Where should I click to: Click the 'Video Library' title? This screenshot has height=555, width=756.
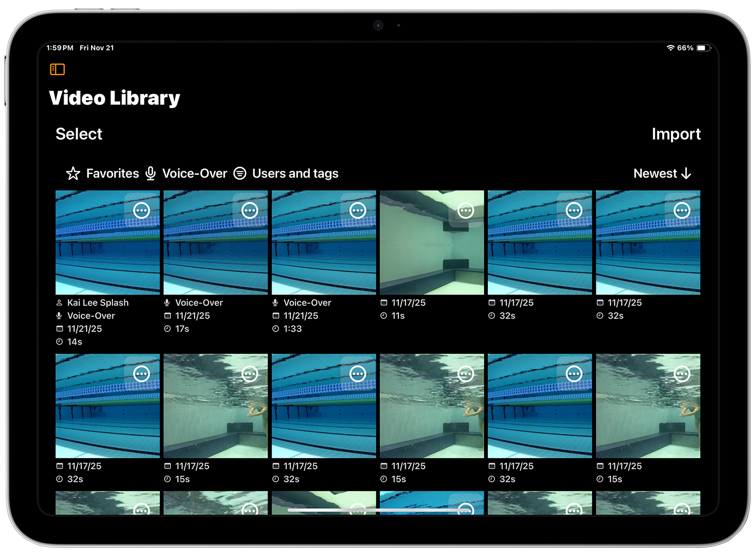point(115,98)
